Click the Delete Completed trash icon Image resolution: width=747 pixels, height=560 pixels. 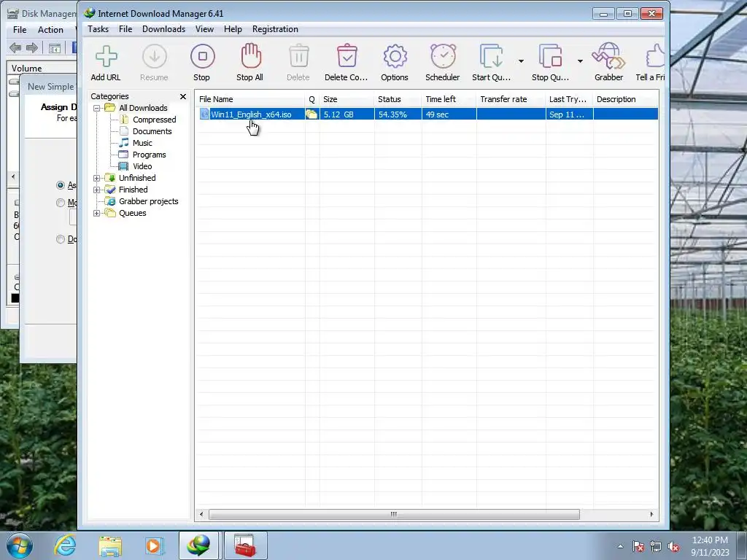pos(347,56)
